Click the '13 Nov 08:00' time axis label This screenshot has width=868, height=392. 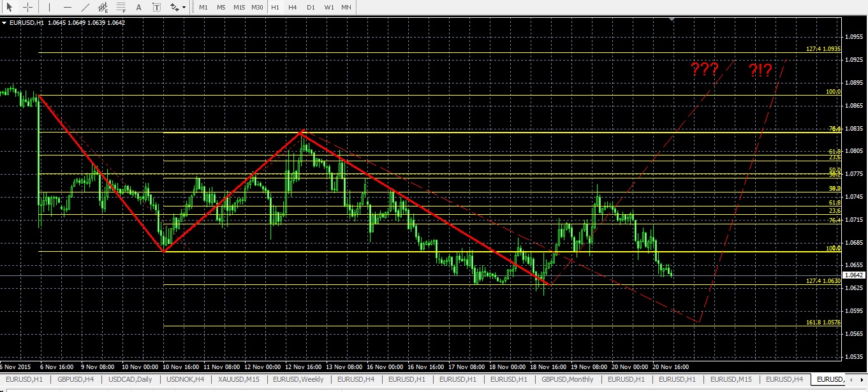point(344,367)
